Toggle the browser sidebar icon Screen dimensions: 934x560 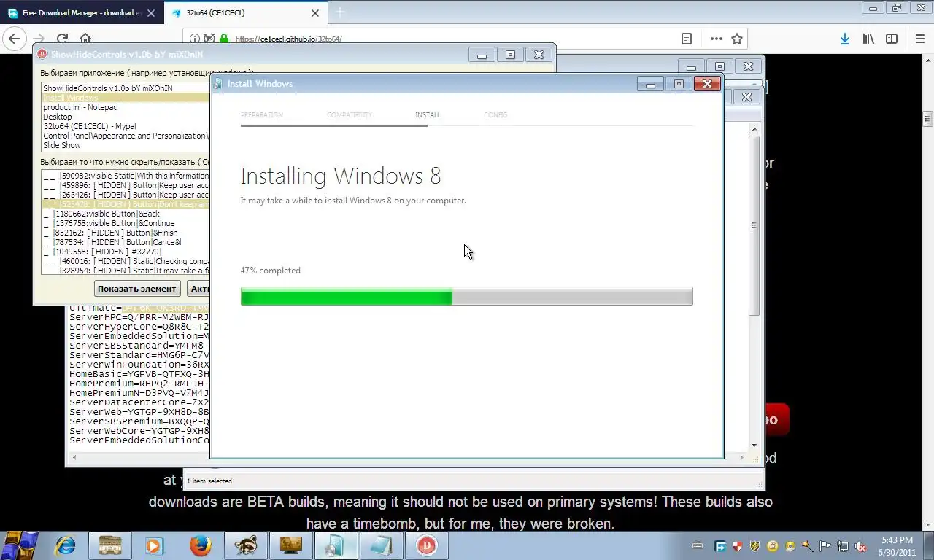click(x=892, y=39)
